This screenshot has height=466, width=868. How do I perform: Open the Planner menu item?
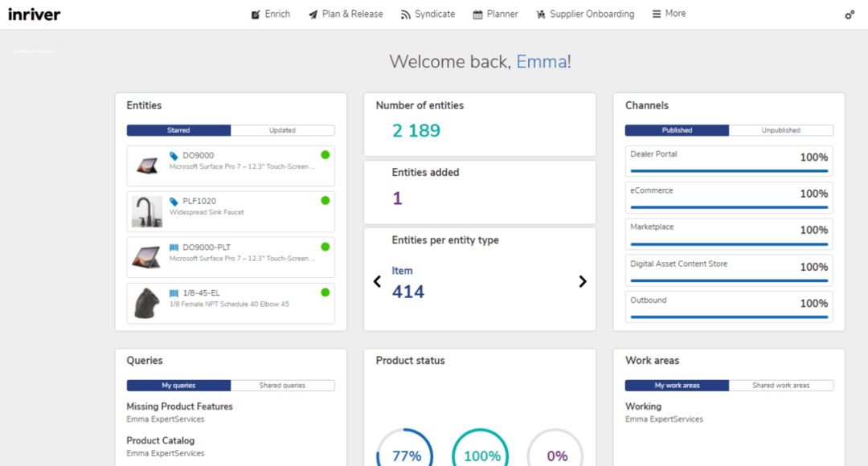(495, 13)
